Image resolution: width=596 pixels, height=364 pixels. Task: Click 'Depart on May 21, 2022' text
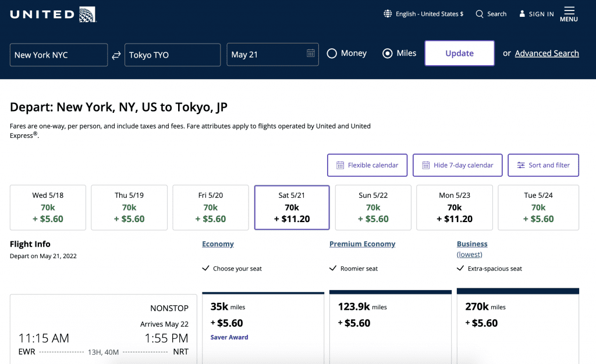[x=43, y=256]
